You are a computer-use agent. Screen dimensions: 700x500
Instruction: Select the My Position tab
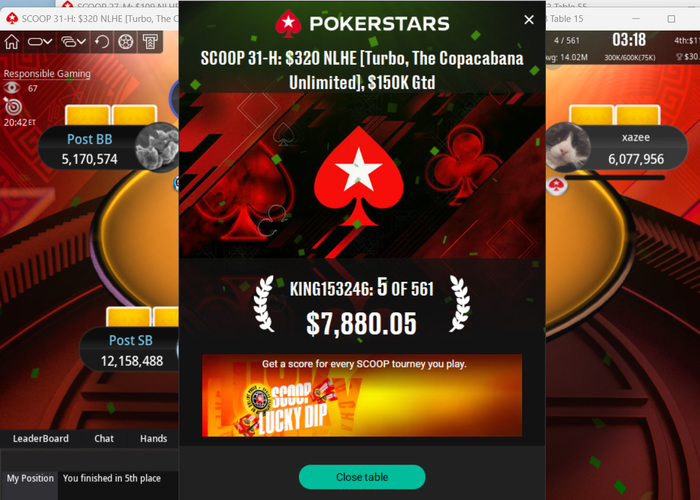30,479
